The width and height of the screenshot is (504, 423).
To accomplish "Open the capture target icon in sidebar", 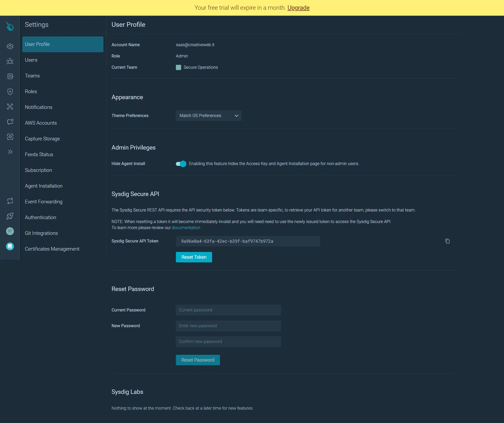I will point(10,137).
